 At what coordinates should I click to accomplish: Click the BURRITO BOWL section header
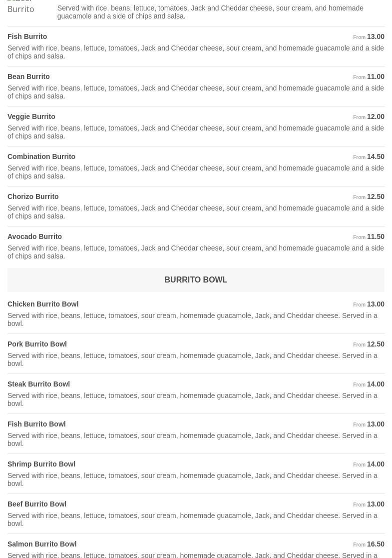(x=196, y=280)
